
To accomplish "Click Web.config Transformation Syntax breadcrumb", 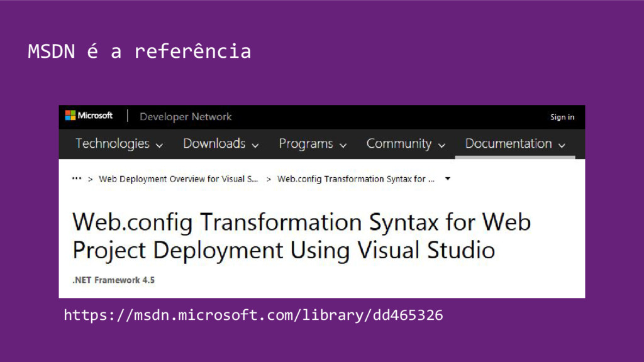I will (356, 179).
